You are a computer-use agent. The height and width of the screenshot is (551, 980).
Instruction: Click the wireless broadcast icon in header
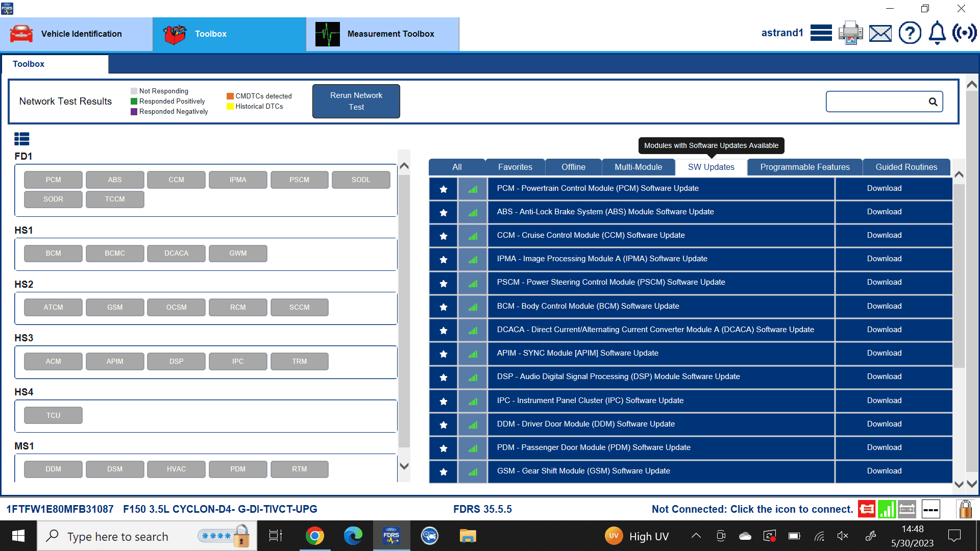tap(964, 33)
